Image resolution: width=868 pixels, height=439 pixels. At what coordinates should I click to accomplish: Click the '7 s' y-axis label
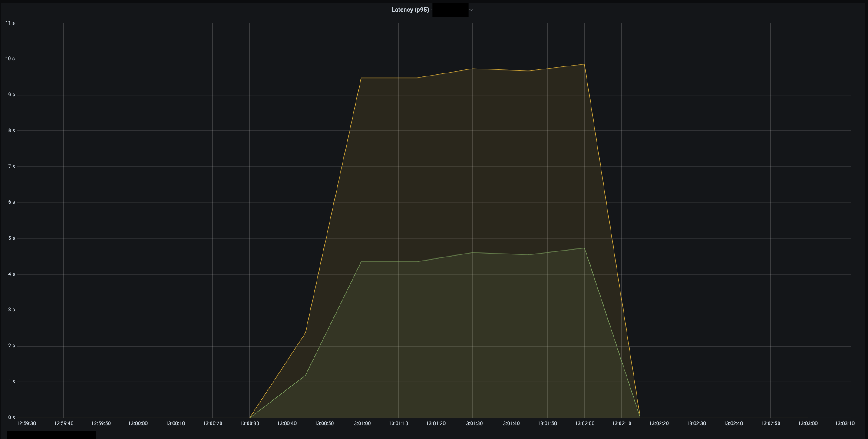[x=11, y=166]
